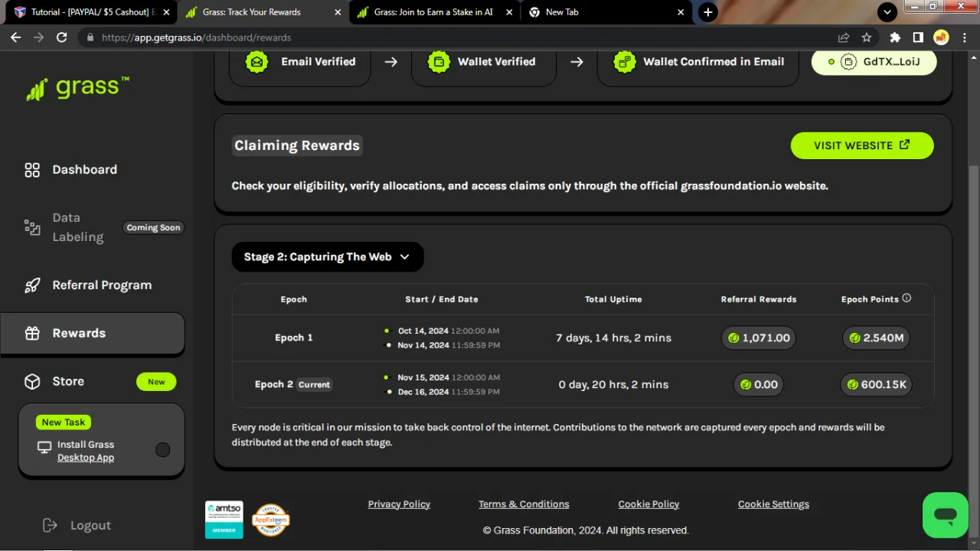Click the Store cube icon
This screenshot has width=980, height=551.
tap(32, 381)
